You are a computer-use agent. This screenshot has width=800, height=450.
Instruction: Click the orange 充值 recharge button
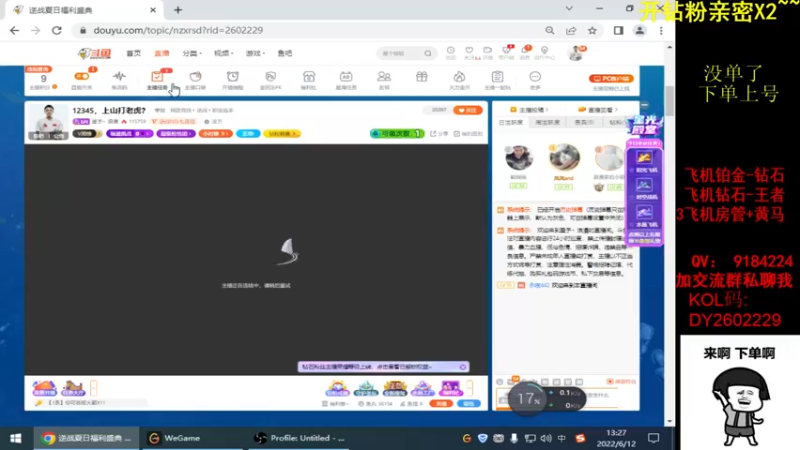tap(441, 404)
